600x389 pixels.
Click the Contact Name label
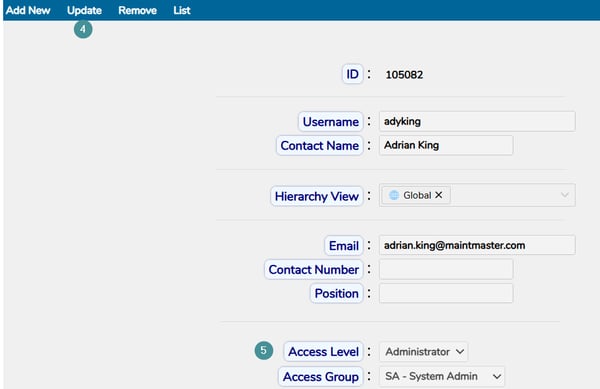pyautogui.click(x=320, y=145)
